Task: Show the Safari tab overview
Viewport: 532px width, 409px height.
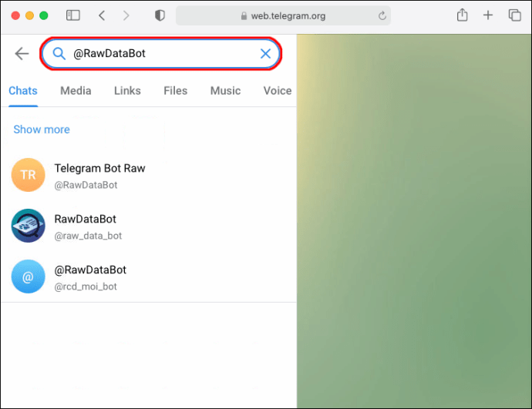Action: click(x=515, y=15)
